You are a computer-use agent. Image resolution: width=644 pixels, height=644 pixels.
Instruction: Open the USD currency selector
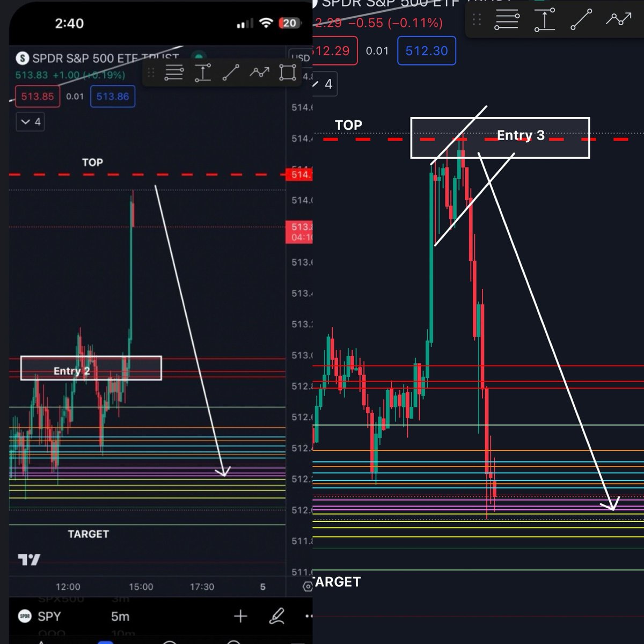[301, 58]
